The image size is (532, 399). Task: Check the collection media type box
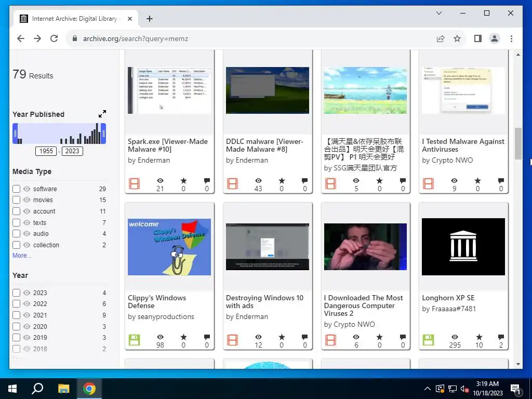(x=16, y=245)
